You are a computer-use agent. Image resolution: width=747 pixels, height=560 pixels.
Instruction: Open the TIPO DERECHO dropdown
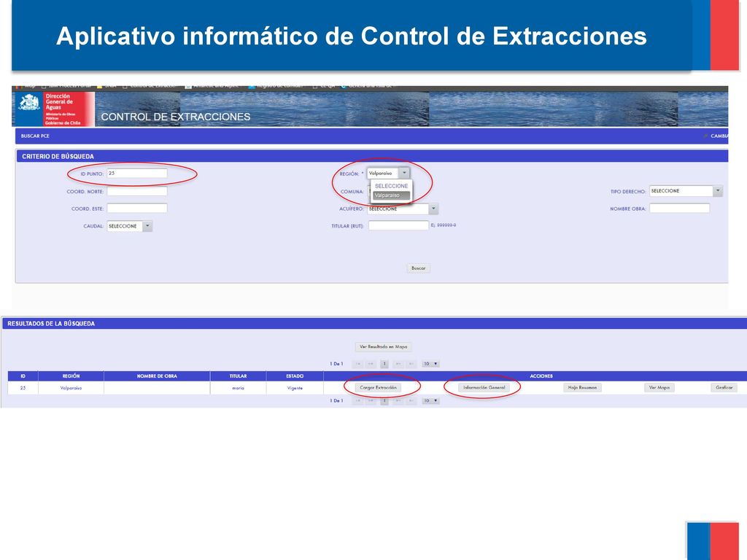(x=686, y=191)
